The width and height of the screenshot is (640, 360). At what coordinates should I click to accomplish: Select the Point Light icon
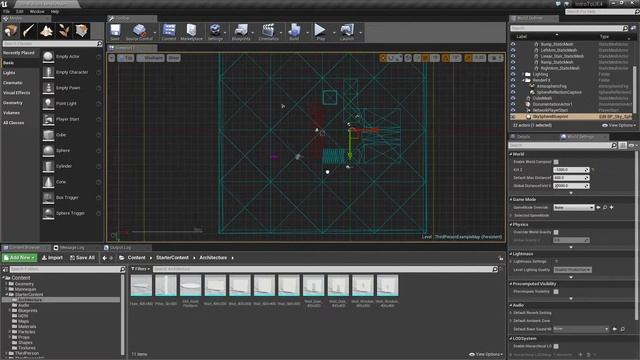pyautogui.click(x=48, y=104)
